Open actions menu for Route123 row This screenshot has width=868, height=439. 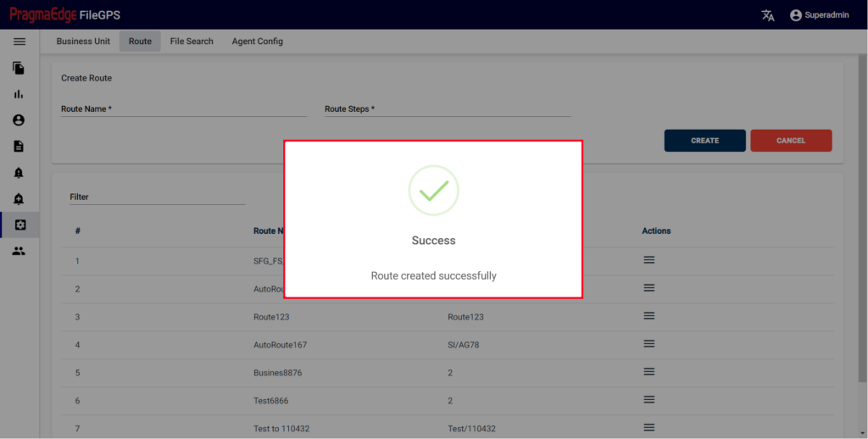click(x=649, y=315)
